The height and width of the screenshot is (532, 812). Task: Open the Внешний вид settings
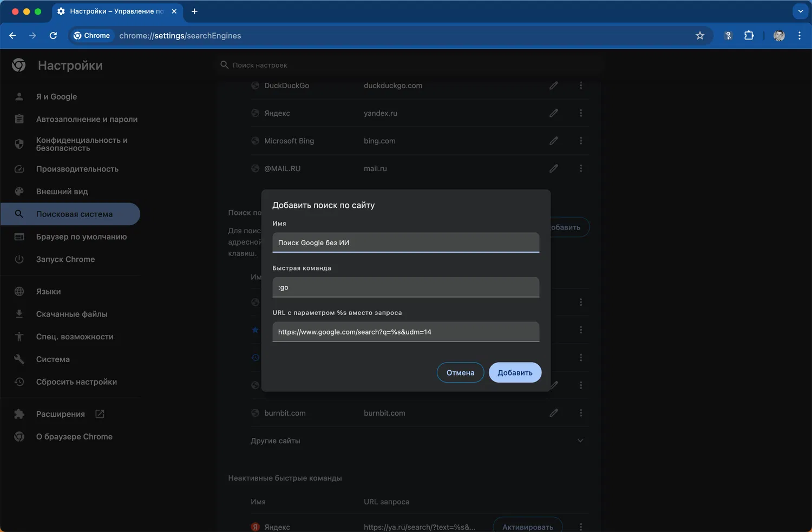point(70,192)
